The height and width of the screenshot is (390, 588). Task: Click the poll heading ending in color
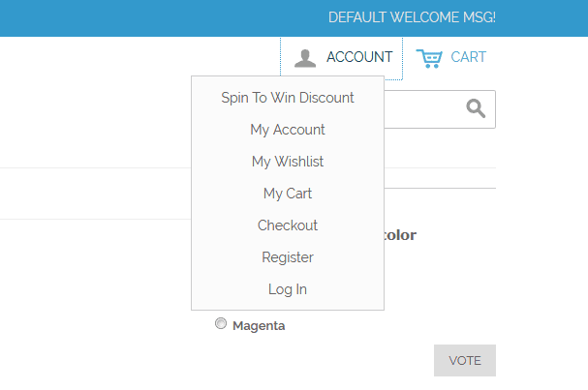[400, 235]
